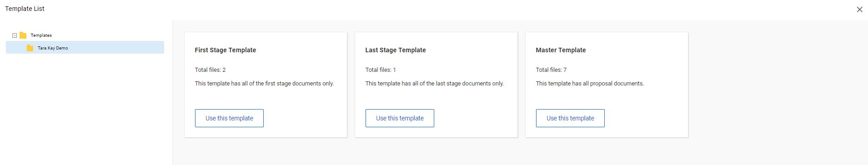Screen dimensions: 868x165
Task: Click the last stage documents description
Action: click(x=435, y=84)
